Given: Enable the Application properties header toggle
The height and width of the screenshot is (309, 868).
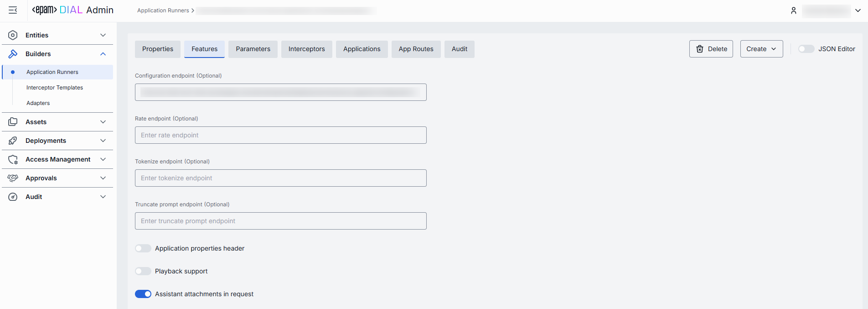Looking at the screenshot, I should 143,248.
